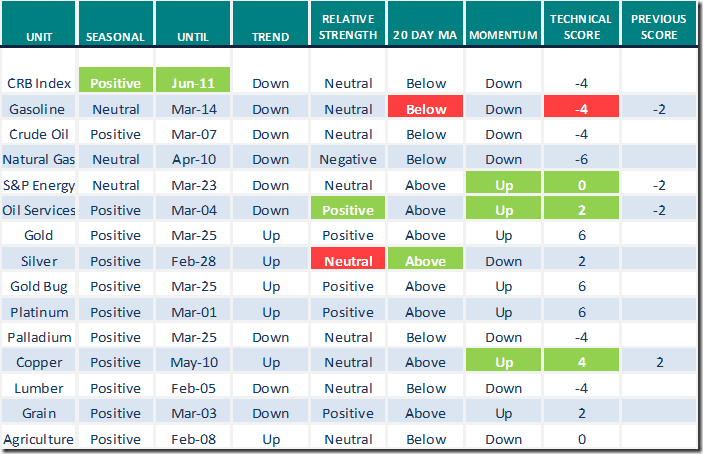Screen dimensions: 703x454
Task: Click the green Positive cell for CRB Index
Action: tap(116, 83)
